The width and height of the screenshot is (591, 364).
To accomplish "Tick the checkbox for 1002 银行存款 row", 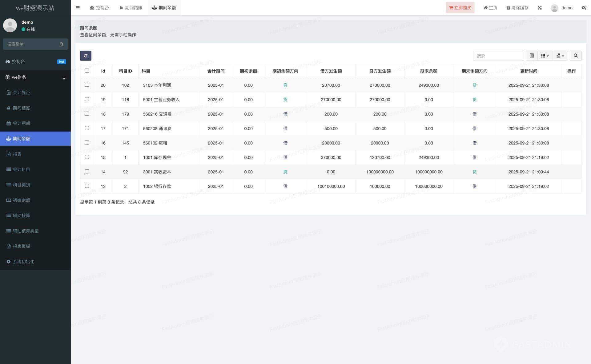I will click(x=87, y=186).
